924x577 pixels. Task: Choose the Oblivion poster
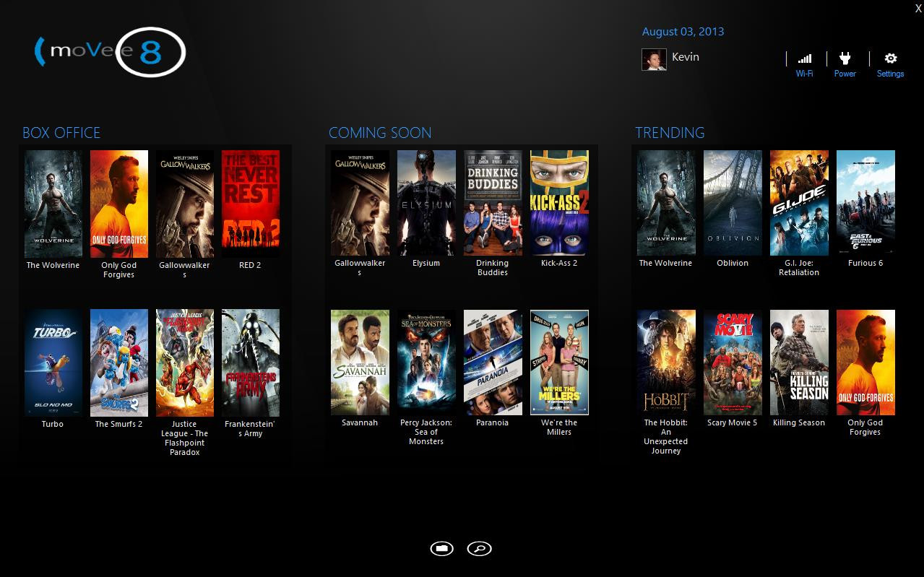point(733,203)
